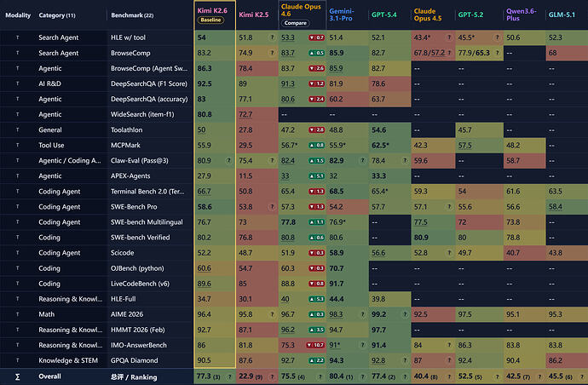The image size is (588, 385).
Task: Click the green 3.5 delta badge in HMMT 2026 row
Action: click(316, 330)
